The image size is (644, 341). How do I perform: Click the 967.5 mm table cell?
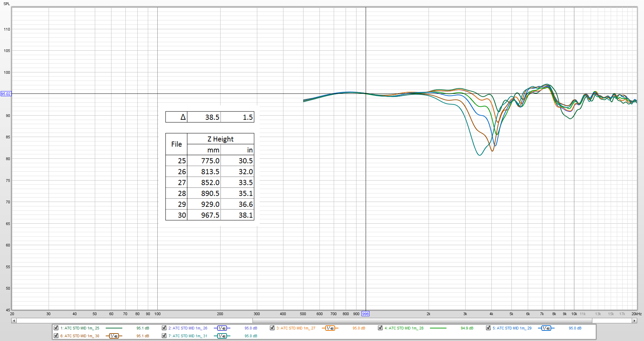click(x=204, y=215)
